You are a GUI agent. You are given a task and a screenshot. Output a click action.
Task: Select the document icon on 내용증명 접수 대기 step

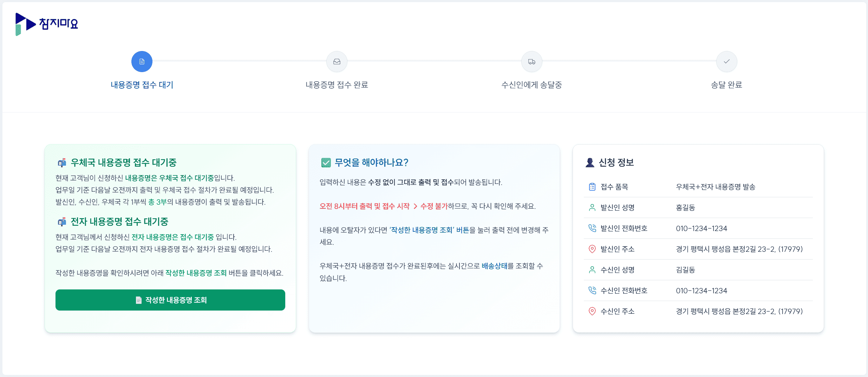pyautogui.click(x=142, y=61)
